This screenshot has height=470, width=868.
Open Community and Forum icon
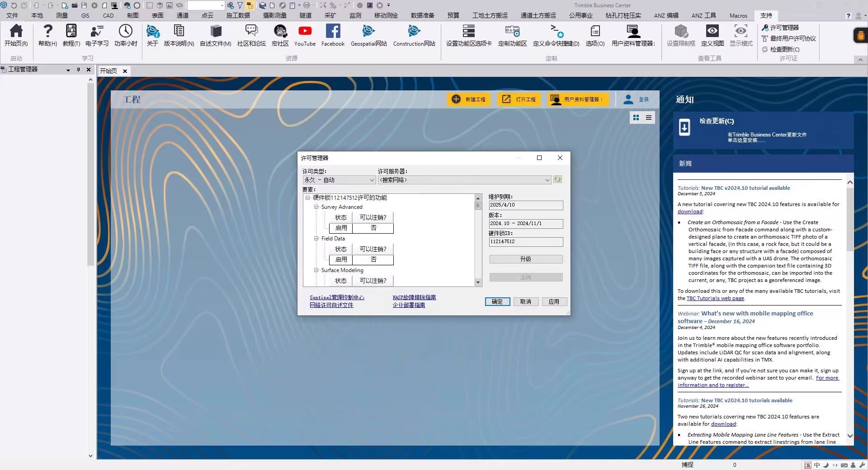(251, 35)
